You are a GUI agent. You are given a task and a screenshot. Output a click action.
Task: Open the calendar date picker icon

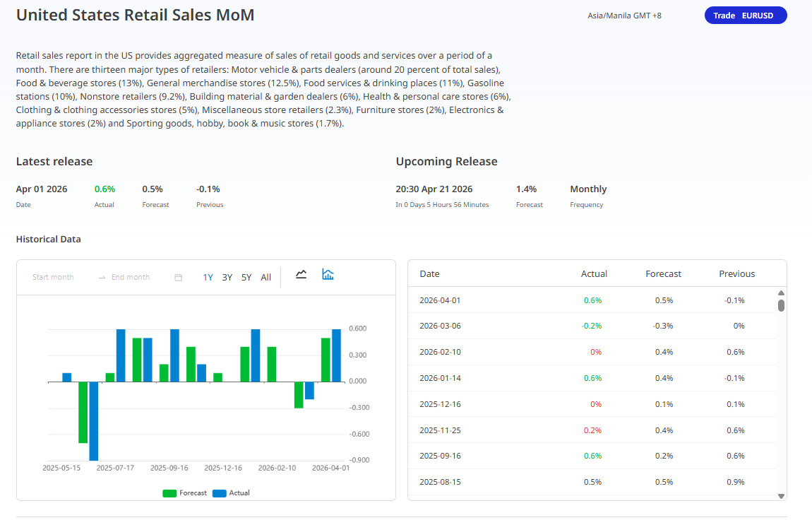coord(178,278)
